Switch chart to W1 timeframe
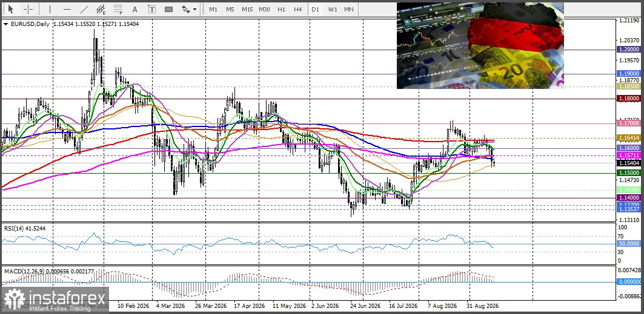644x314 pixels. [332, 9]
